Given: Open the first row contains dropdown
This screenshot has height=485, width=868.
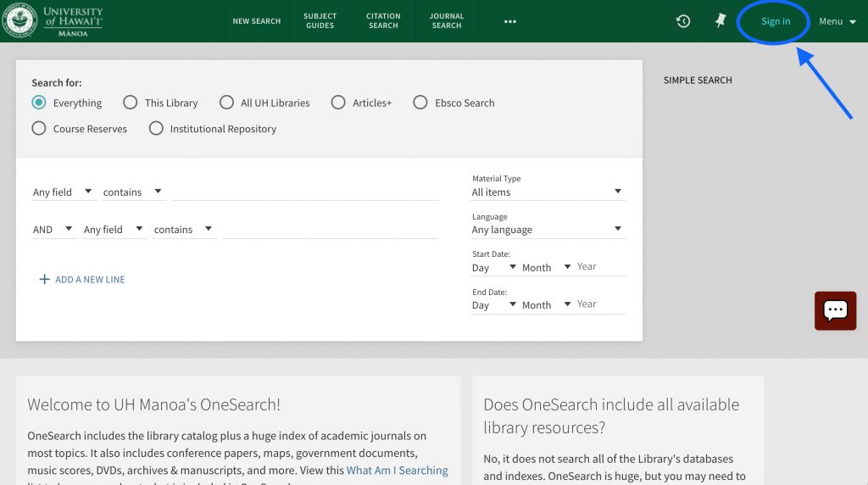Looking at the screenshot, I should click(x=133, y=192).
